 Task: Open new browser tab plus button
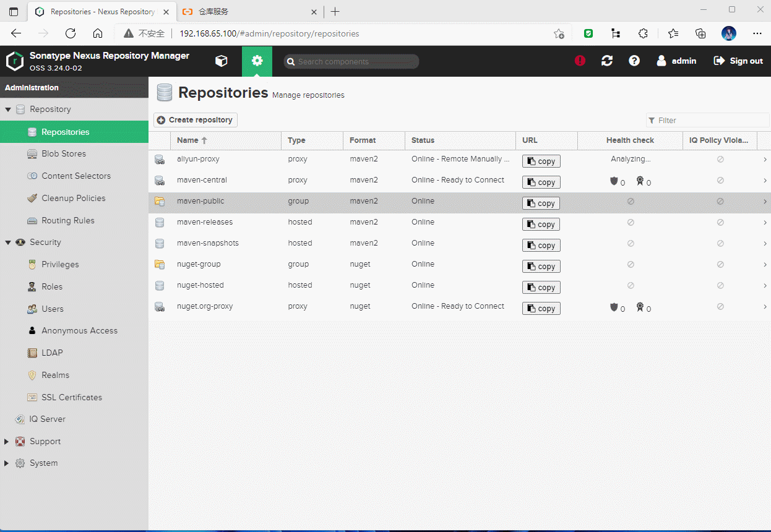coord(335,12)
